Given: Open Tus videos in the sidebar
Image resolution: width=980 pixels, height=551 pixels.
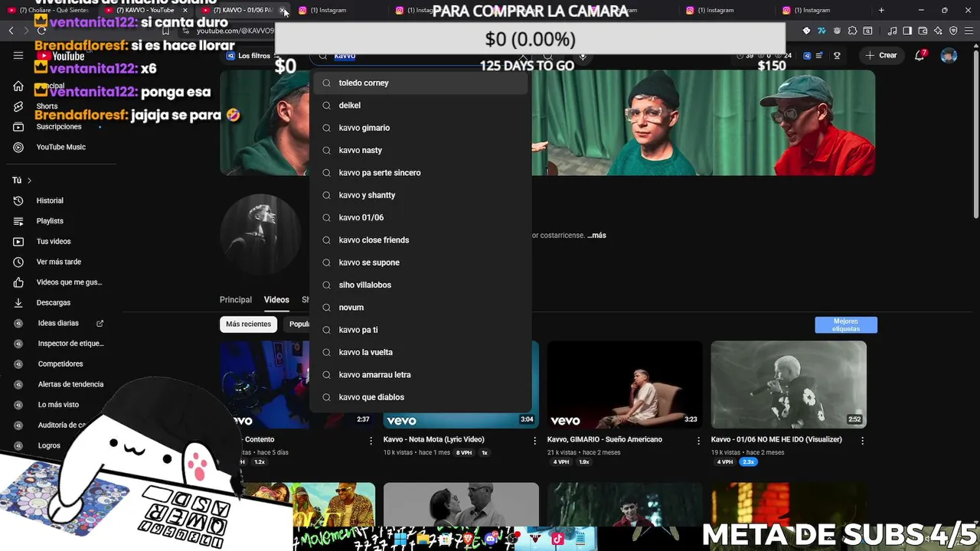Looking at the screenshot, I should click(54, 242).
